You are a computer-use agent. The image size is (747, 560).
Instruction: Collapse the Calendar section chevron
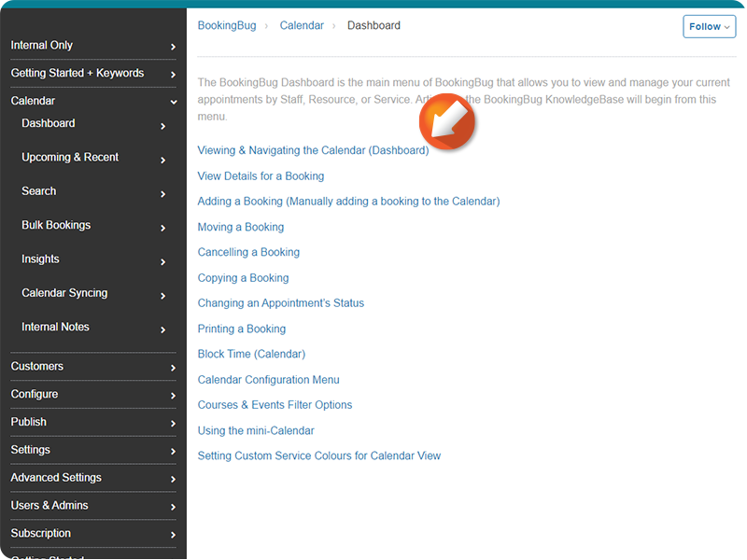pyautogui.click(x=174, y=102)
